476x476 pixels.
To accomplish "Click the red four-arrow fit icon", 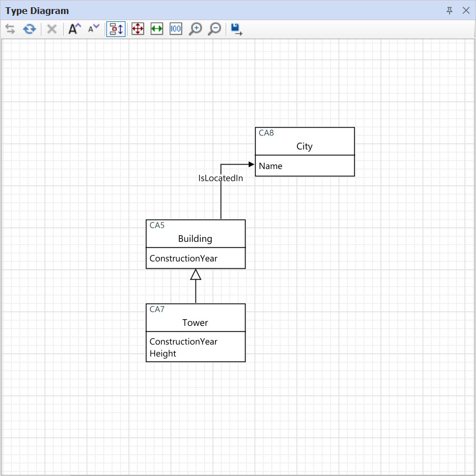I will 138,29.
